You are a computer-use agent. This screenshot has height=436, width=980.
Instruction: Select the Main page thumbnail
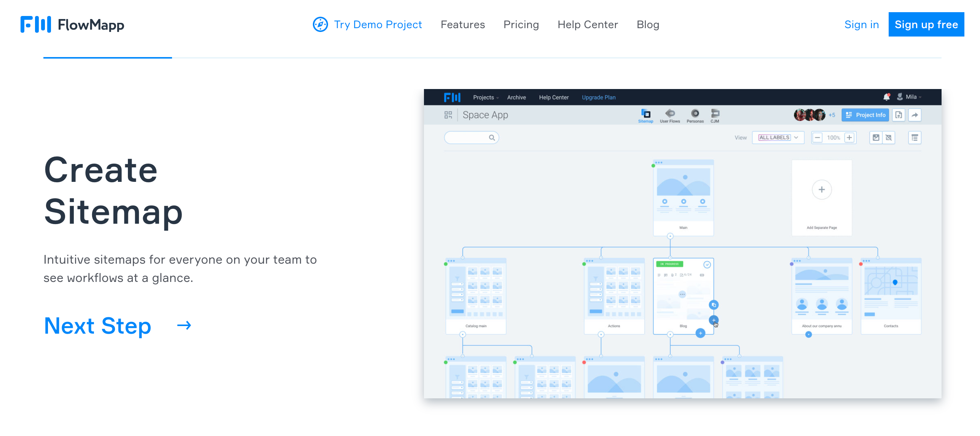coord(683,198)
